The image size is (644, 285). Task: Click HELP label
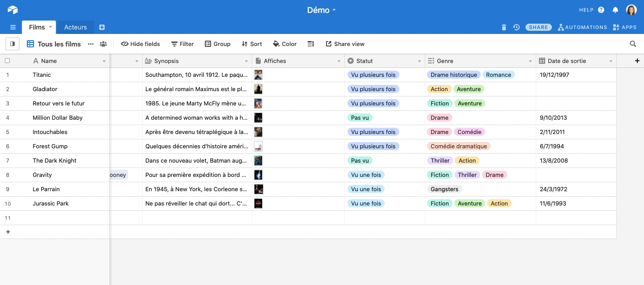click(586, 10)
